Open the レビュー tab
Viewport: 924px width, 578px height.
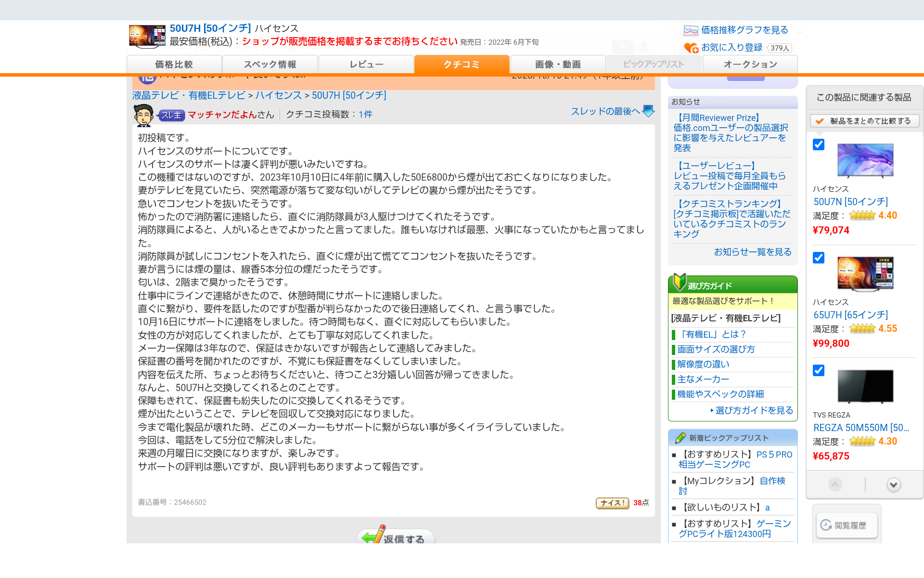(x=366, y=65)
